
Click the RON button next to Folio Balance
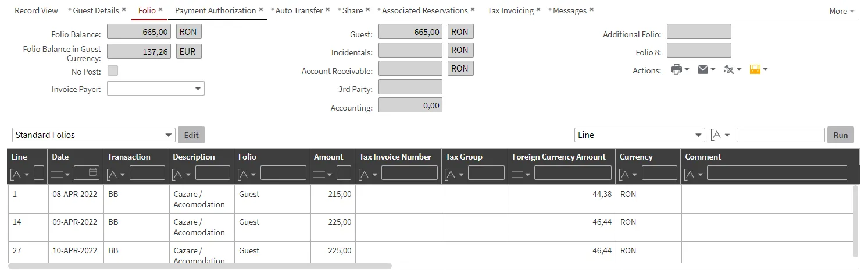188,32
